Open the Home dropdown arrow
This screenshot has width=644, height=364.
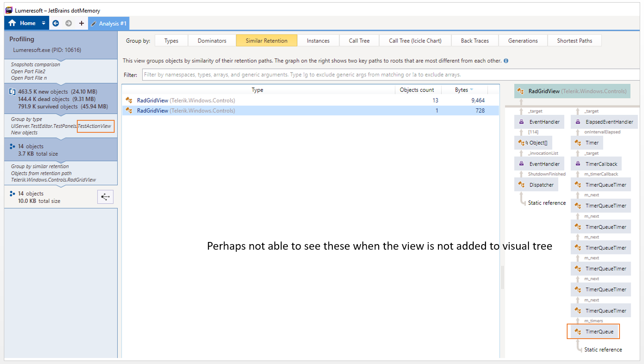click(43, 23)
